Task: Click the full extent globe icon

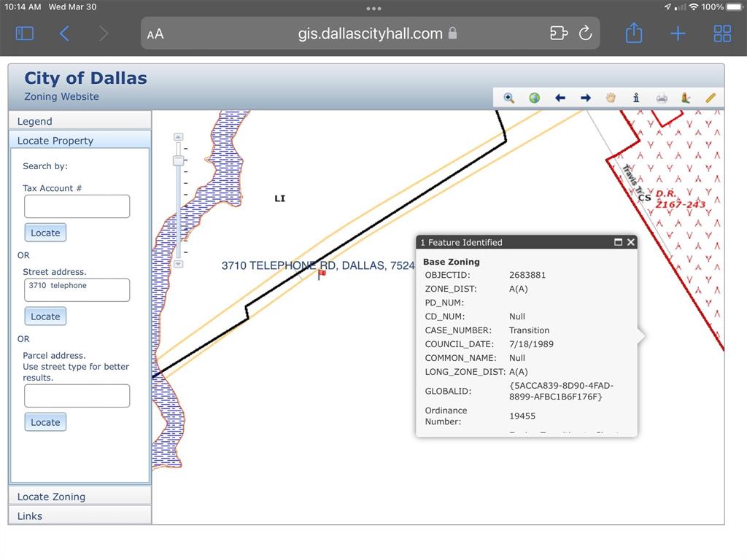Action: tap(535, 98)
